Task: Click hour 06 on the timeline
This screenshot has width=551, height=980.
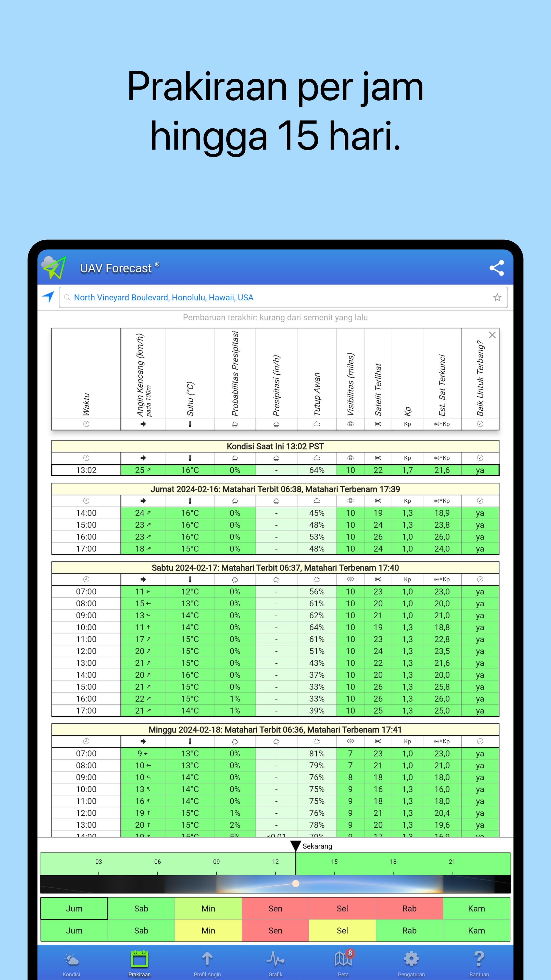Action: [x=157, y=862]
